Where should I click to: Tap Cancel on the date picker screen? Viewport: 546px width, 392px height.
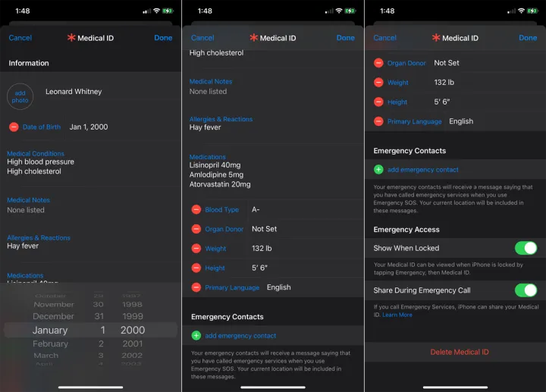[20, 38]
